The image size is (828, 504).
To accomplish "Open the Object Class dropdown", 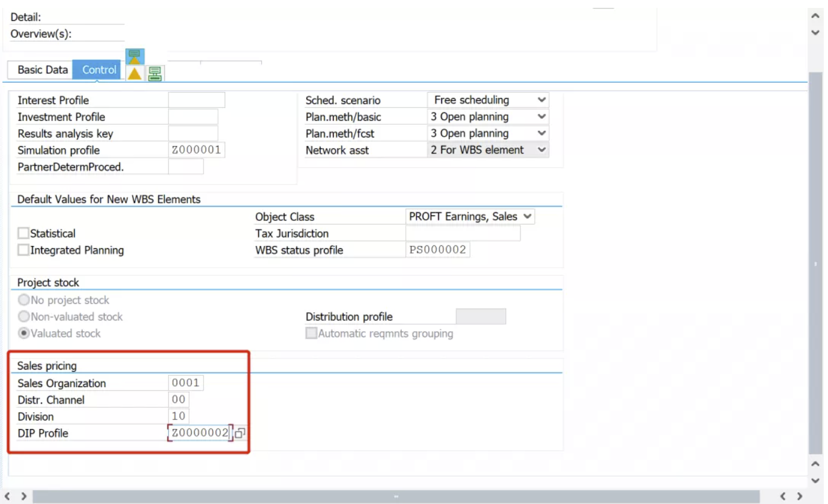I will [x=470, y=216].
